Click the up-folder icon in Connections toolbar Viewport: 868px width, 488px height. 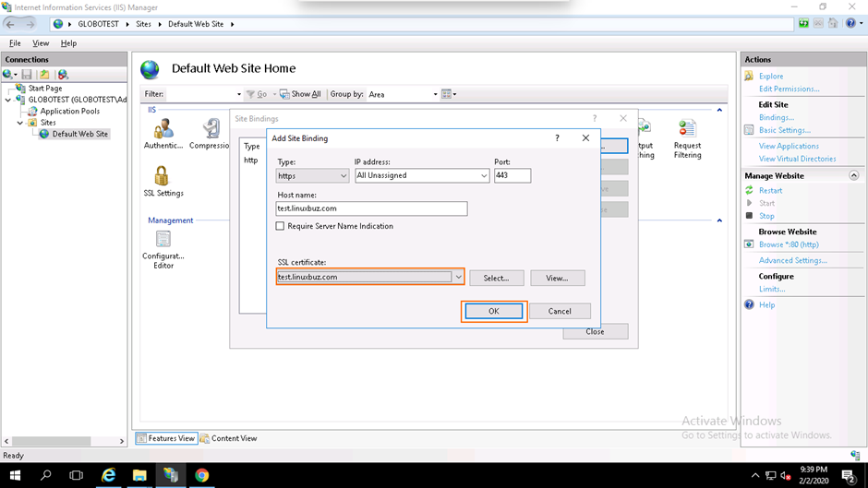[44, 74]
